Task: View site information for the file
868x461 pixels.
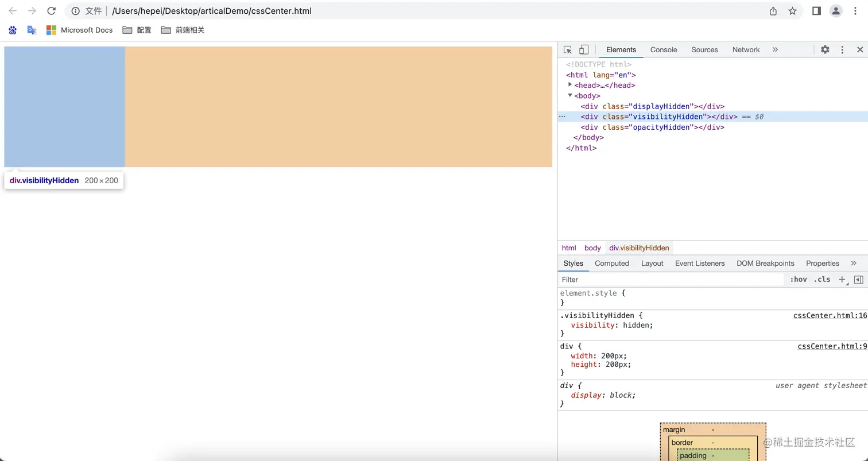Action: [x=76, y=11]
